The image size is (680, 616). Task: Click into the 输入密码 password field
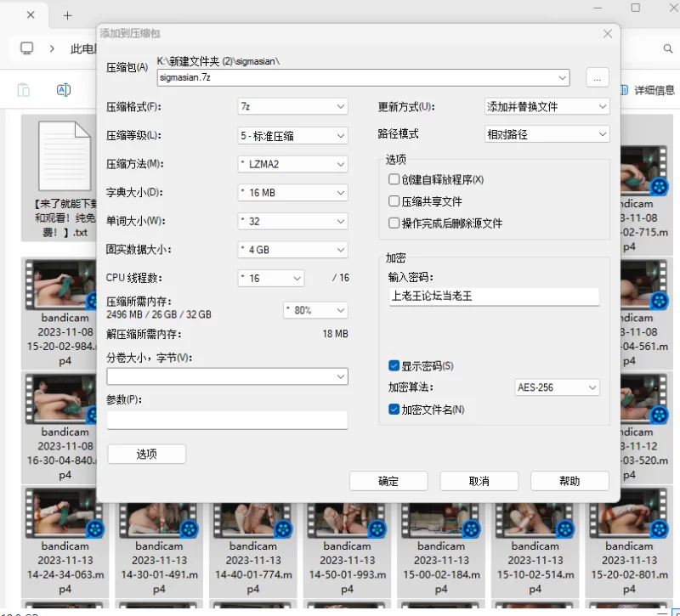pos(493,297)
